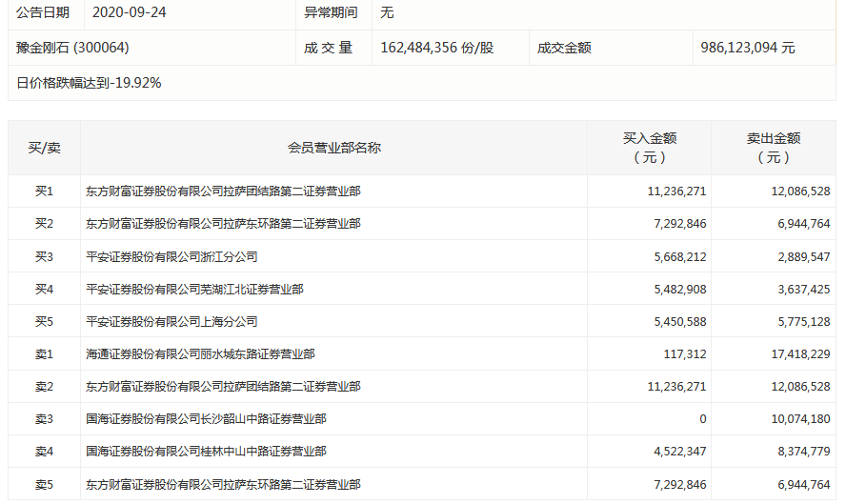Screen dimensions: 846x504
Task: Sort by the 卖出金额 column header
Action: (x=774, y=148)
